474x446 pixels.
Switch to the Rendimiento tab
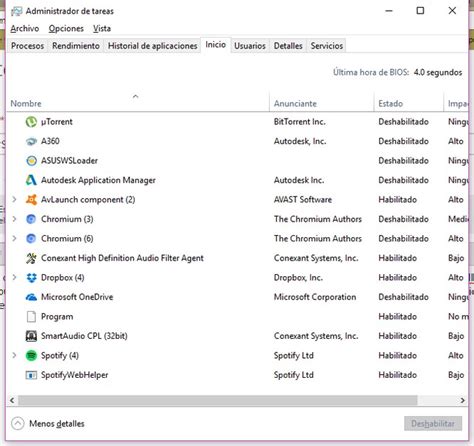point(76,46)
